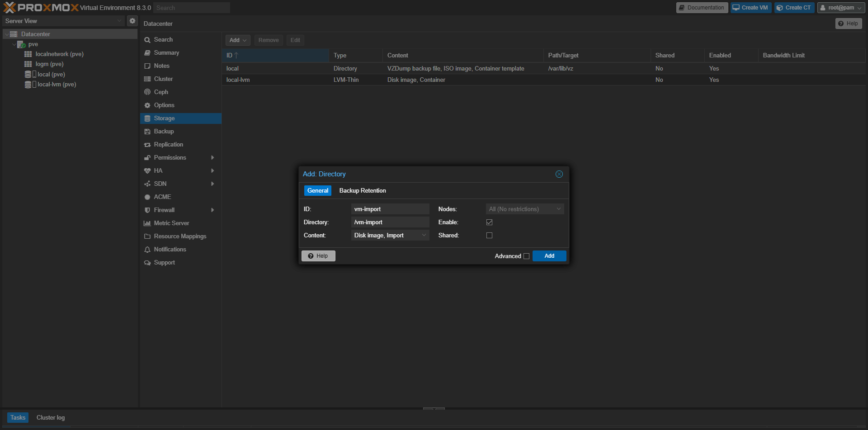Open the Cluster settings icon
Viewport: 868px width, 430px height.
(x=148, y=79)
